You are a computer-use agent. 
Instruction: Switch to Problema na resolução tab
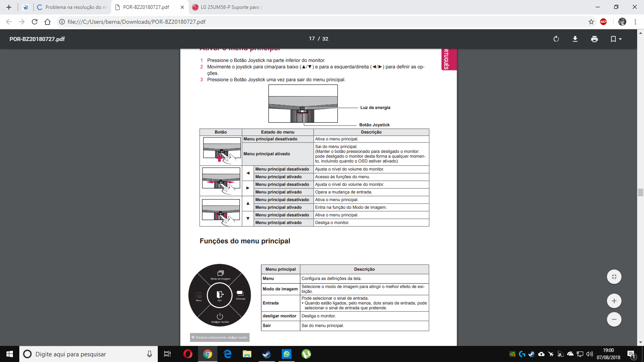tap(72, 7)
